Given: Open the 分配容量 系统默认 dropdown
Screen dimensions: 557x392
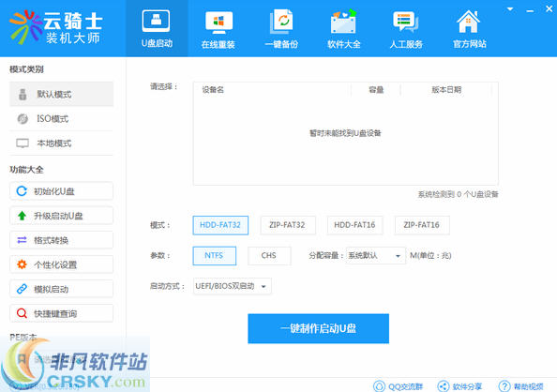Looking at the screenshot, I should [375, 255].
